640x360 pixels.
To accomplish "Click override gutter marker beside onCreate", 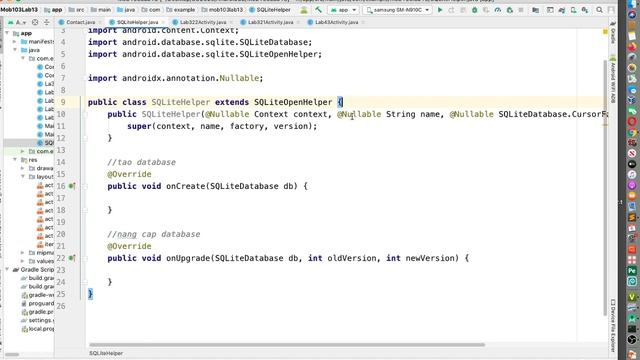I will (x=72, y=186).
